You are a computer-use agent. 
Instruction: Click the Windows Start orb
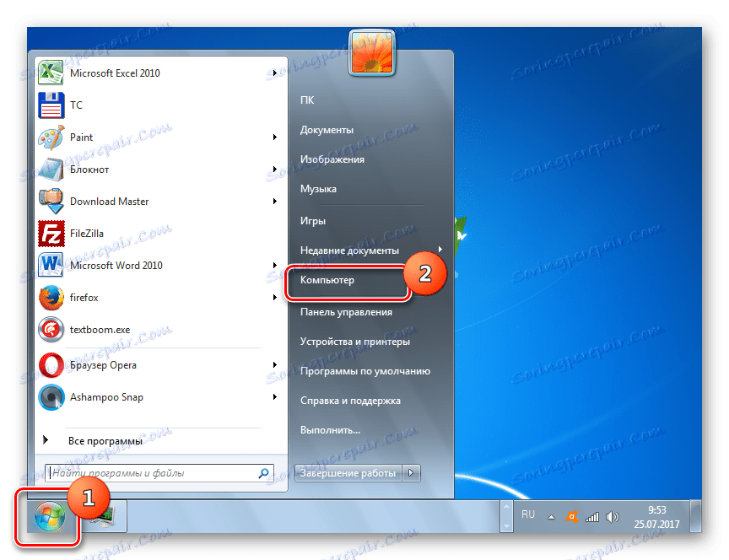tap(49, 516)
